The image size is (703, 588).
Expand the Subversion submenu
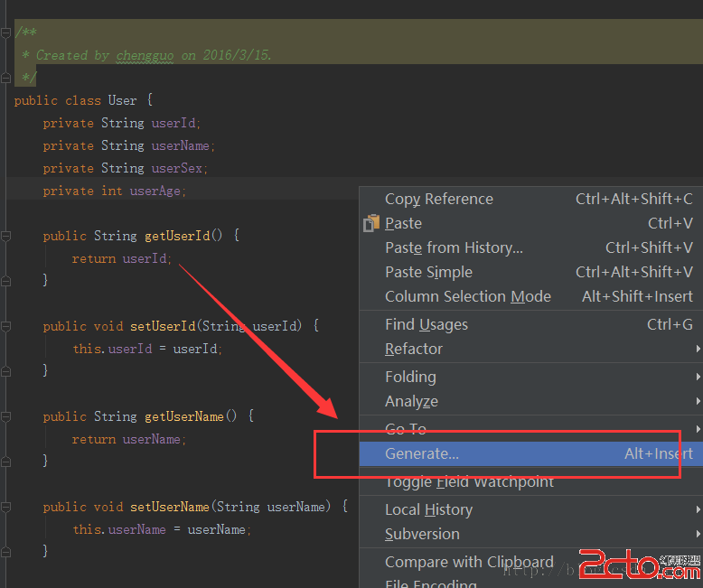[x=422, y=534]
